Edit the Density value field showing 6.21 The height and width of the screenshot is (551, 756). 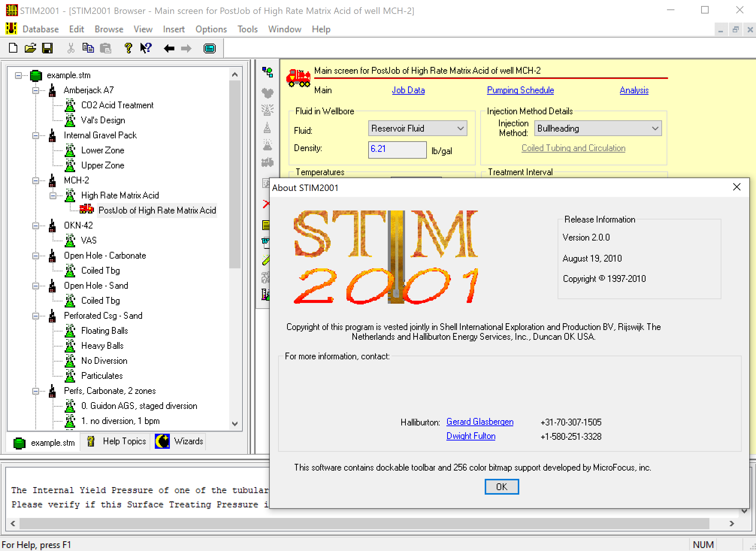(x=397, y=150)
